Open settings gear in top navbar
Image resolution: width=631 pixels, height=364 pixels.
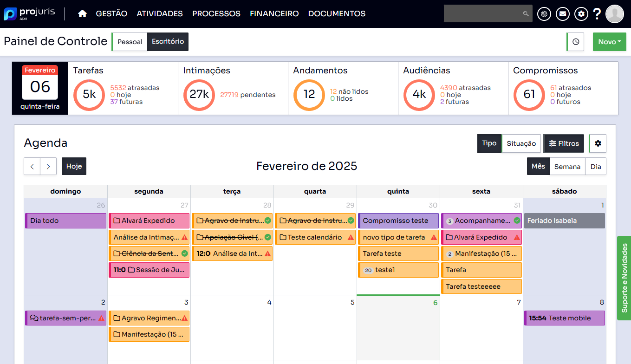581,14
